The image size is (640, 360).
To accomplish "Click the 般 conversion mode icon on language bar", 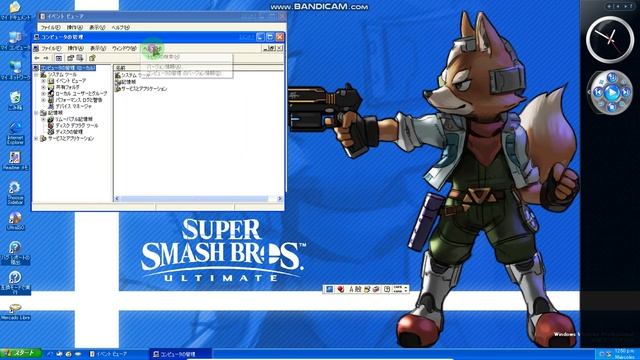I will click(358, 289).
